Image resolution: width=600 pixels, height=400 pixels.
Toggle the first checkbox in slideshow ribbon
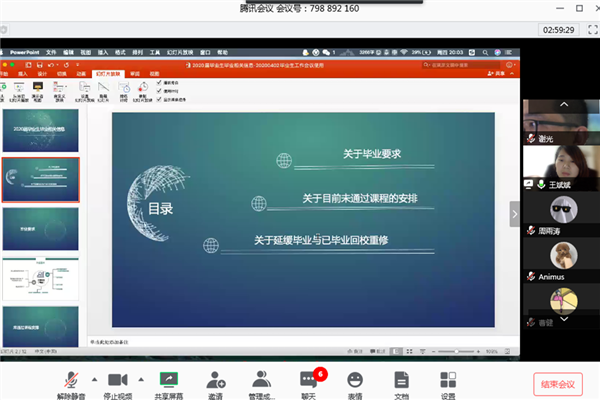click(159, 82)
